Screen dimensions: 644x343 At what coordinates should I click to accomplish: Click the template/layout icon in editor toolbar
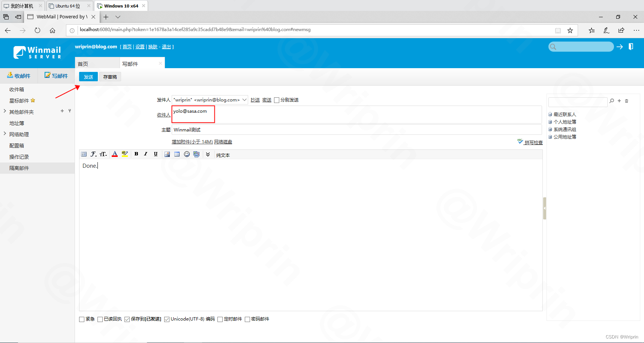(x=84, y=154)
